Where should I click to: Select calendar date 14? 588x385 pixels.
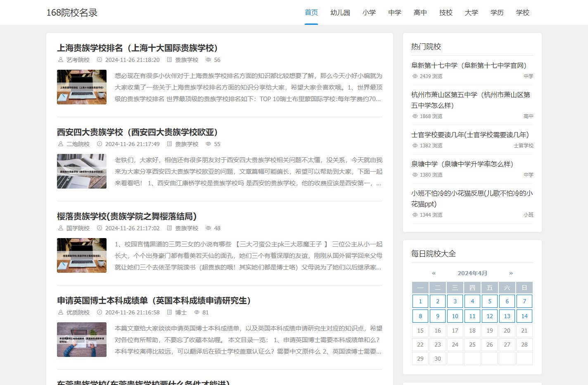[x=524, y=316]
